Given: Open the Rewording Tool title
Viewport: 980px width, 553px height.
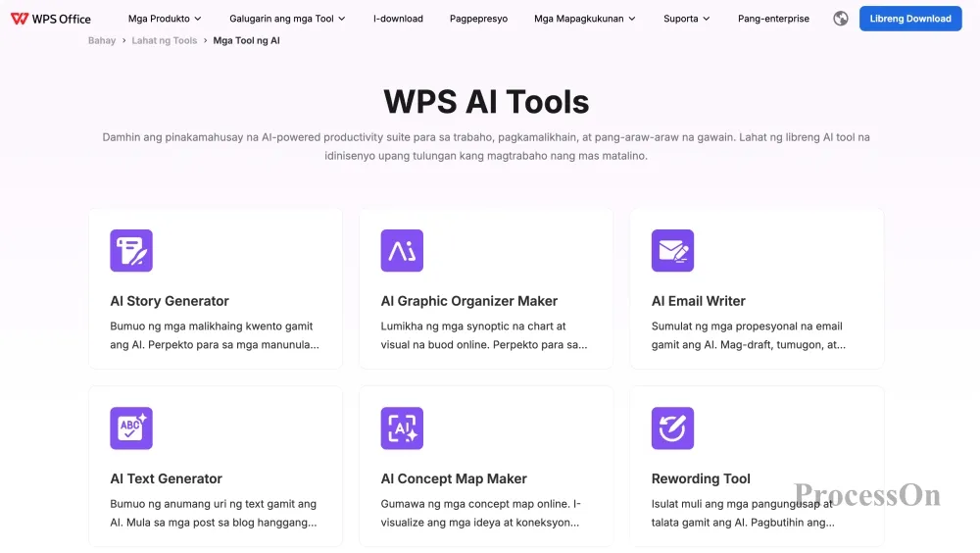Looking at the screenshot, I should point(701,478).
